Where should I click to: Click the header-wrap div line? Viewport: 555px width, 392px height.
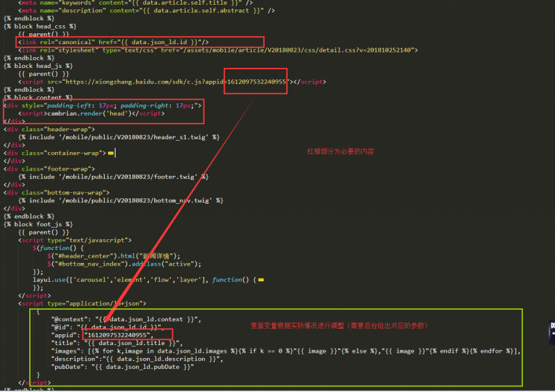(49, 129)
